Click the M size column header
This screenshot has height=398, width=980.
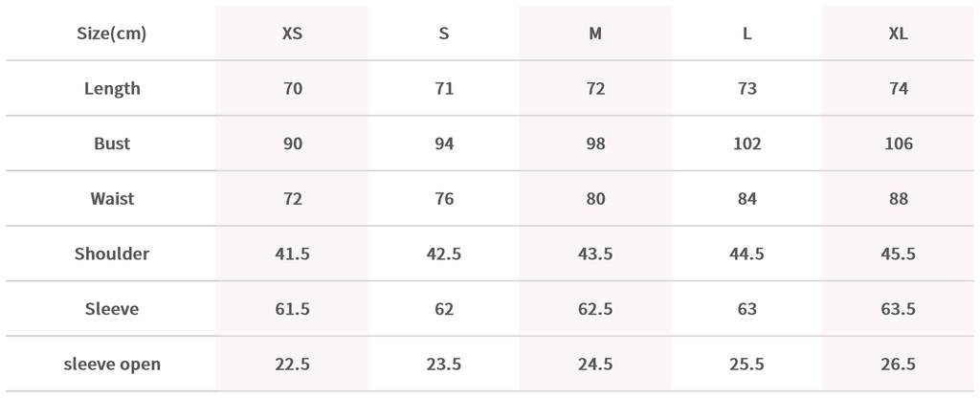595,33
